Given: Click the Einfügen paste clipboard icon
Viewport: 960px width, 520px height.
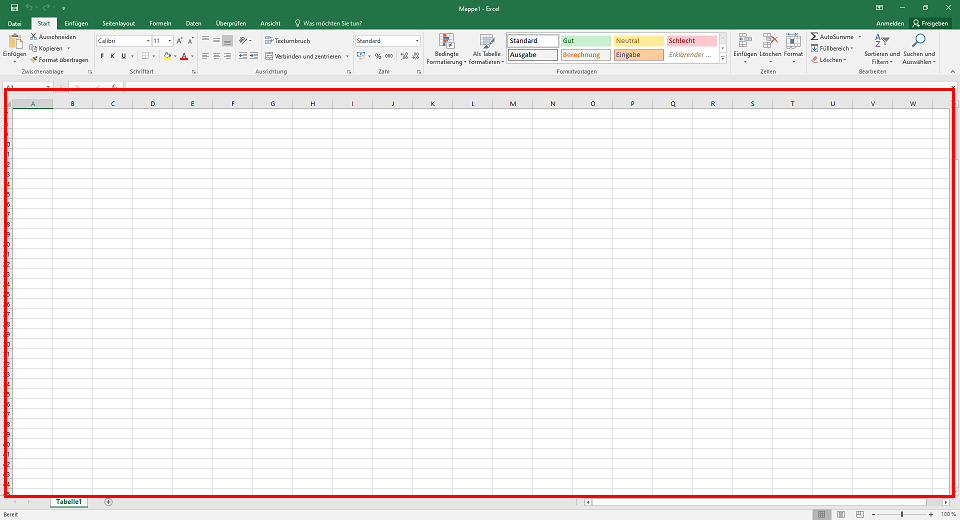Looking at the screenshot, I should [15, 42].
